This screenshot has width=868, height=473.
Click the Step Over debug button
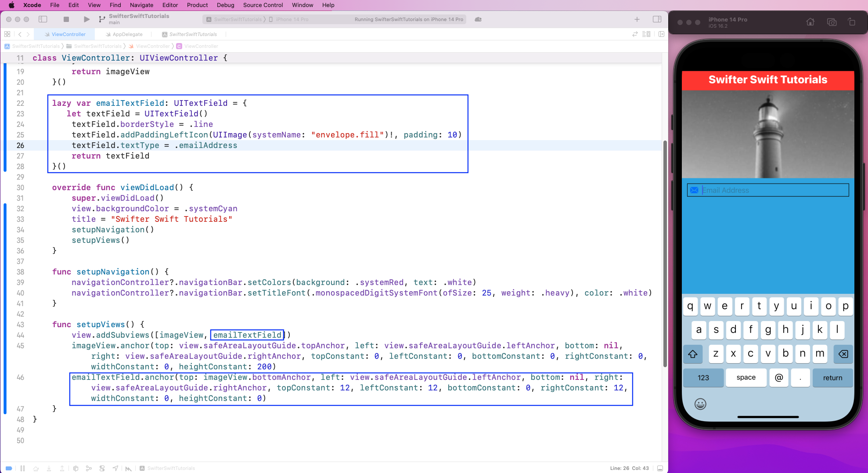coord(36,468)
